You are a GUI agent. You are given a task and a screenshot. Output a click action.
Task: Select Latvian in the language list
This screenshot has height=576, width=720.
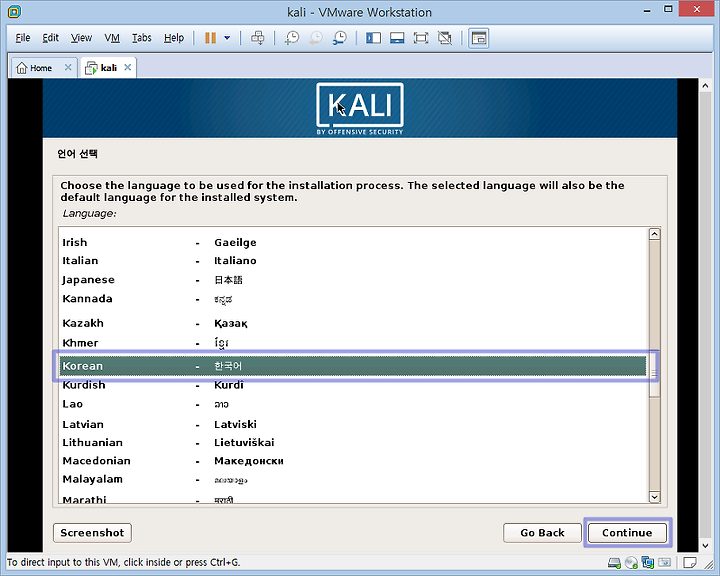(353, 424)
